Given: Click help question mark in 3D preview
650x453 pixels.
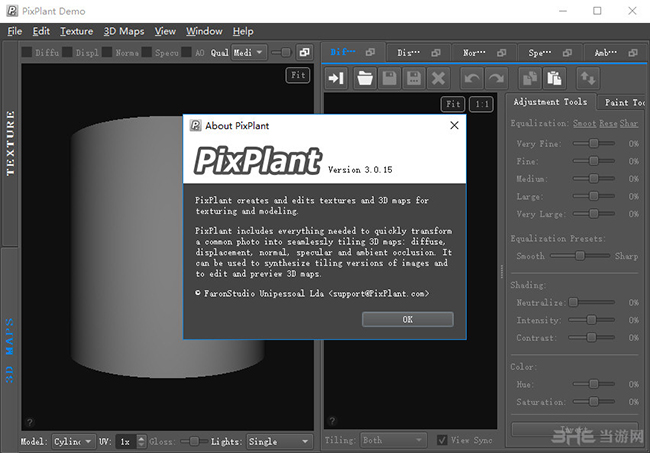Looking at the screenshot, I should point(29,422).
